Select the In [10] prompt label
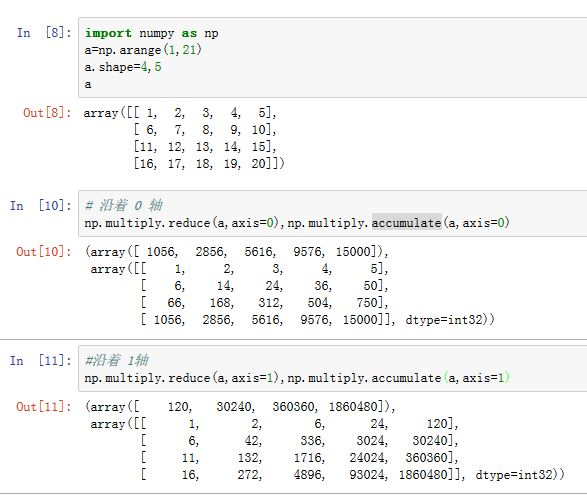 [40, 206]
